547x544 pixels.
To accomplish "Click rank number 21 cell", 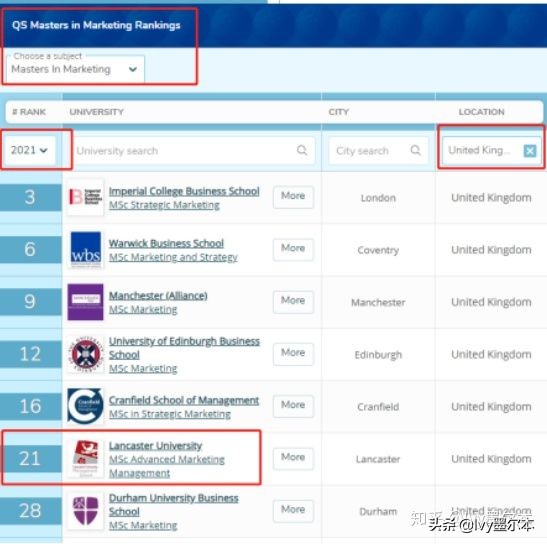I will (31, 459).
